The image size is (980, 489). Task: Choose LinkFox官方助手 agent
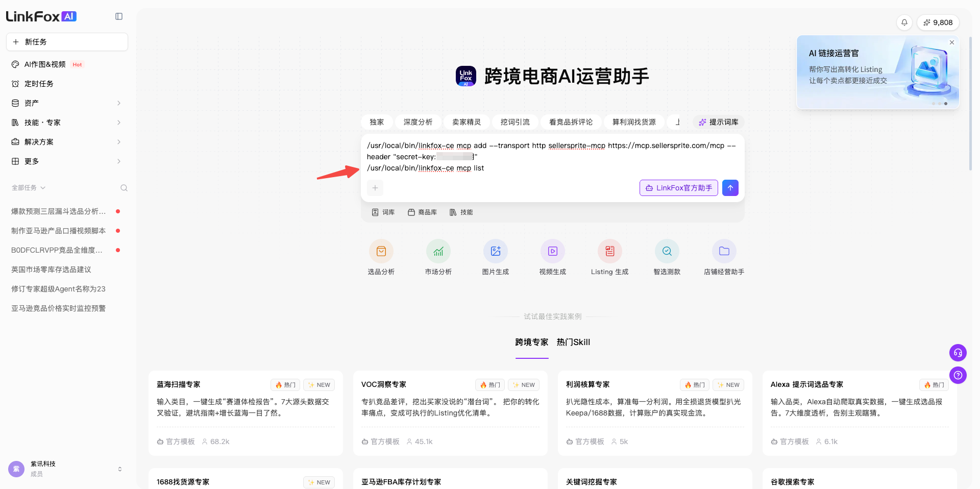679,188
